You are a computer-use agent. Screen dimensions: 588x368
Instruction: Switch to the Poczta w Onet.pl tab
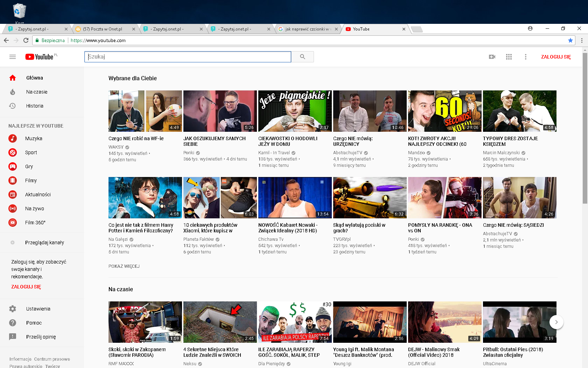click(103, 29)
